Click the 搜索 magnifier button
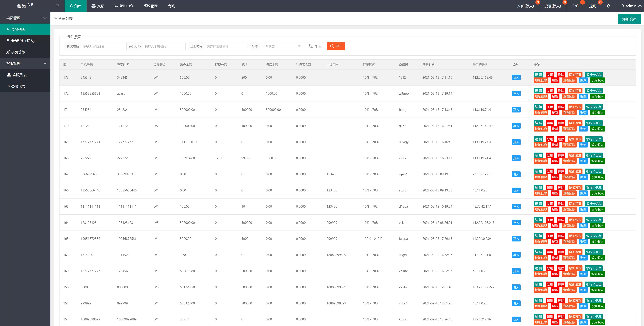 pyautogui.click(x=315, y=46)
